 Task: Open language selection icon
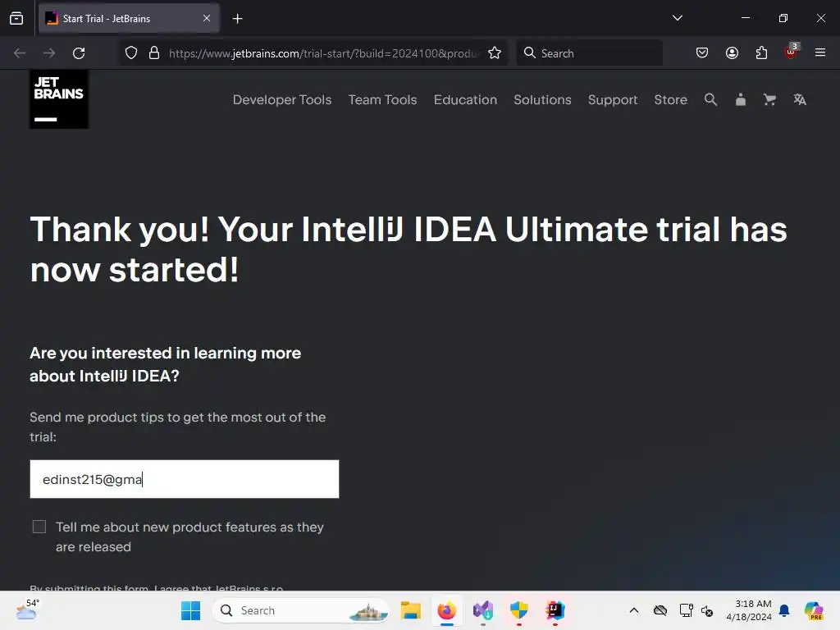tap(800, 99)
